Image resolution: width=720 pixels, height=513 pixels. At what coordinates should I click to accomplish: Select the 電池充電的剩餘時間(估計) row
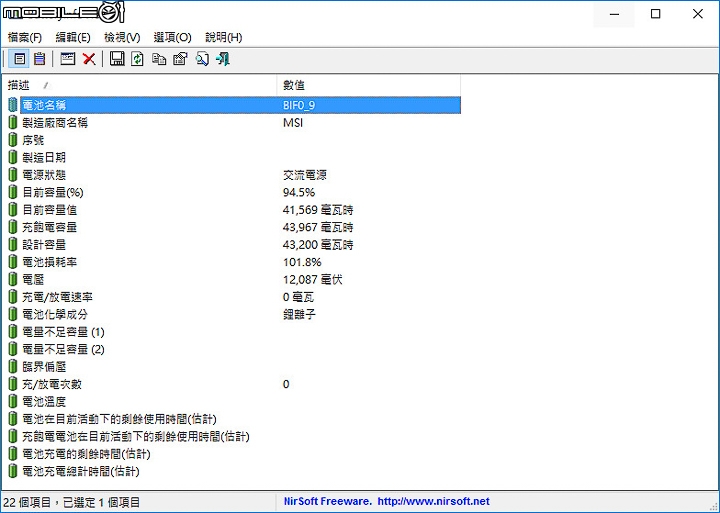coord(234,454)
